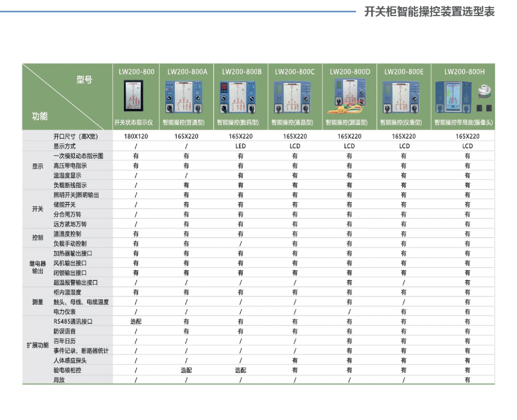Viewport: 517px width, 420px height.
Task: Click the RS485通讯接口 row label
Action: pos(73,321)
